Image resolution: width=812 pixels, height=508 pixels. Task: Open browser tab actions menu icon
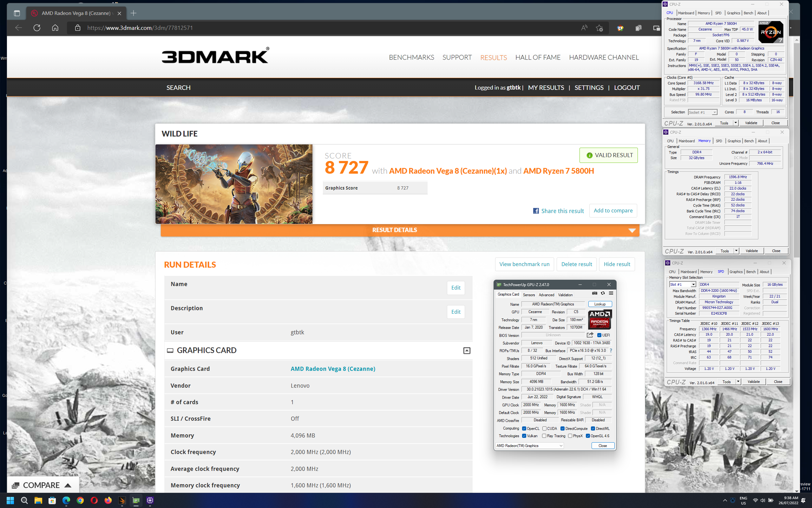tap(17, 13)
